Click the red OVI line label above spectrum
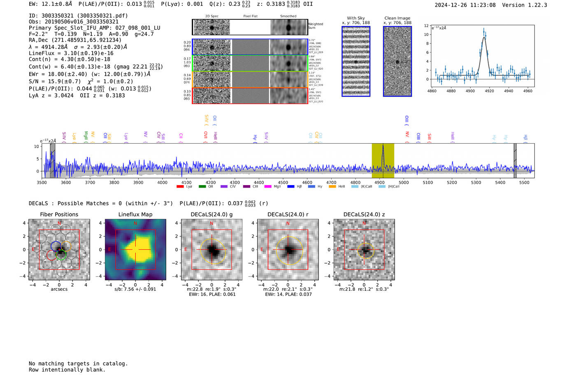Screen dimensions: 576x392 click(206, 137)
